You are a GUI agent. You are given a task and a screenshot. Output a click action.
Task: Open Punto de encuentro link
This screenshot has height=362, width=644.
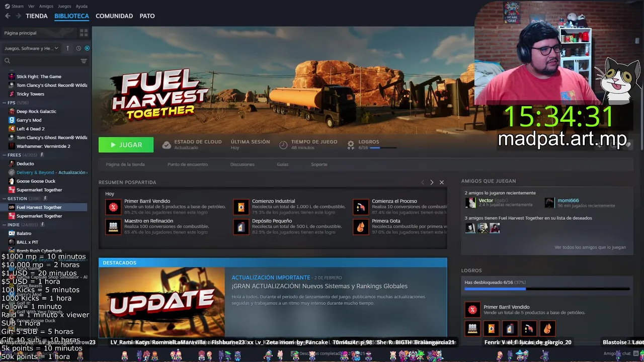tap(188, 164)
